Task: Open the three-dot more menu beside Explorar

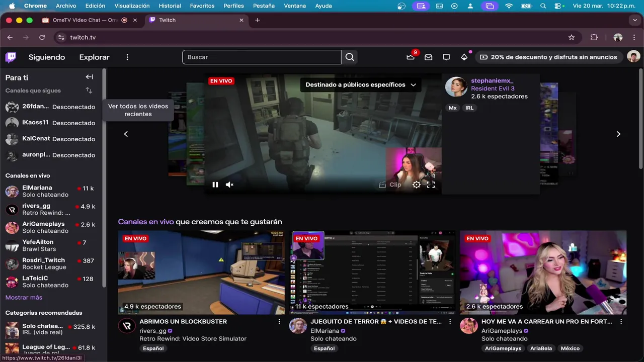Action: click(x=127, y=57)
